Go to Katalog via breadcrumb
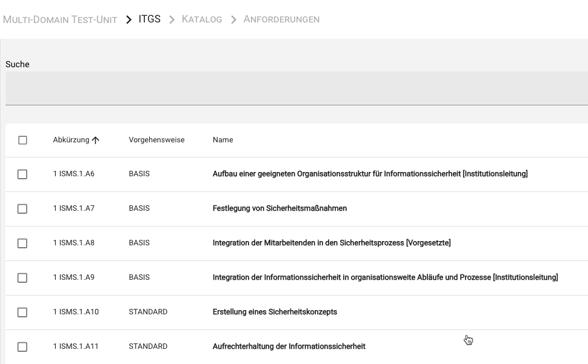This screenshot has width=588, height=364. click(x=201, y=19)
